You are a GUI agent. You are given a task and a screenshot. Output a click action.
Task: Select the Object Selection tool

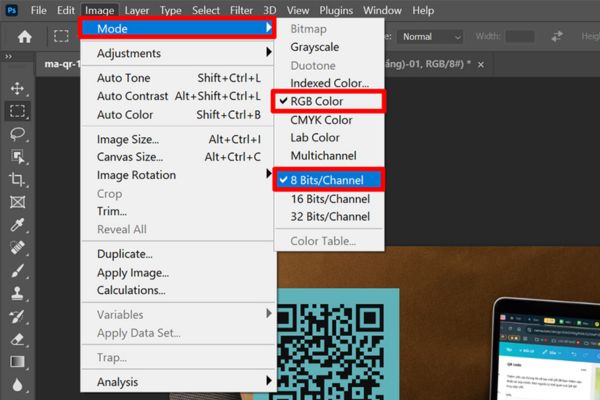[17, 157]
